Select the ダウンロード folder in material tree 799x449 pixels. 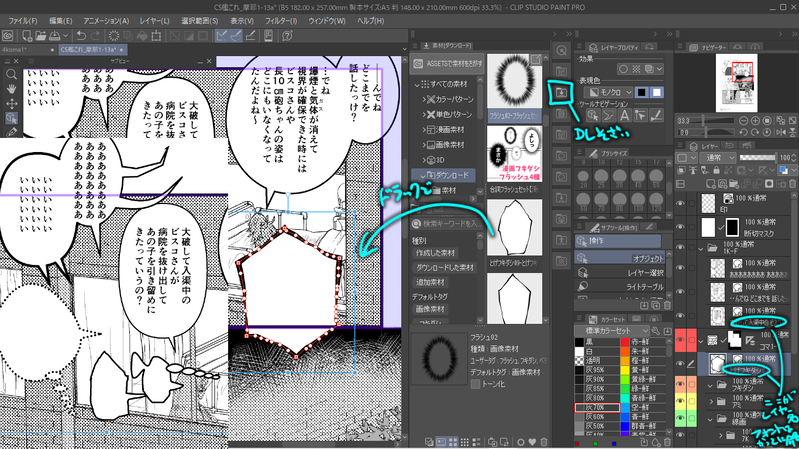pyautogui.click(x=443, y=175)
